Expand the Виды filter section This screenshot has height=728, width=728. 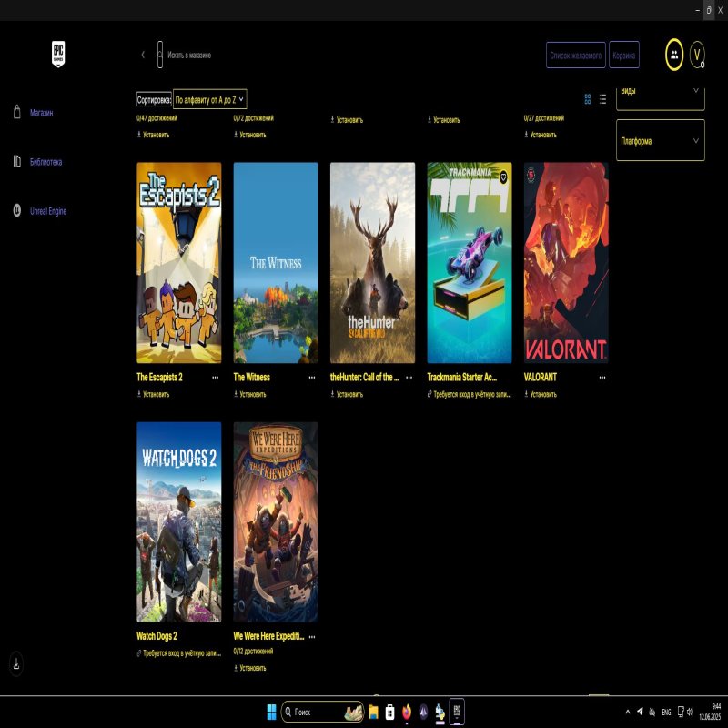click(x=660, y=92)
